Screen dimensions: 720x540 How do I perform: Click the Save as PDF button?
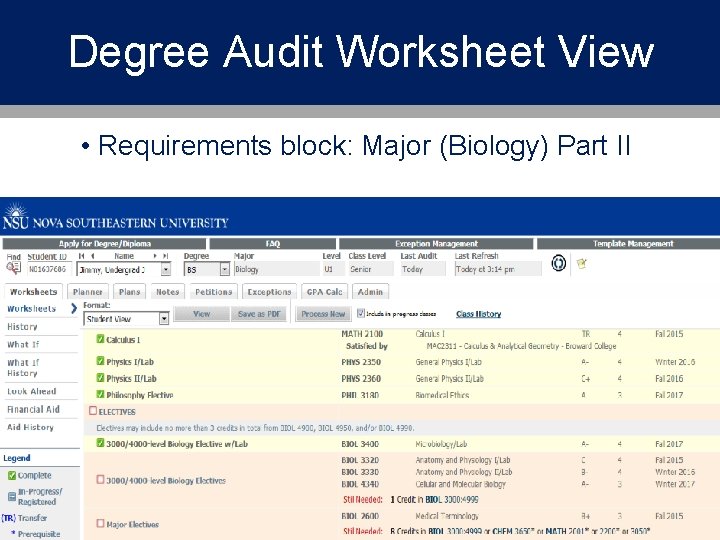[x=259, y=314]
